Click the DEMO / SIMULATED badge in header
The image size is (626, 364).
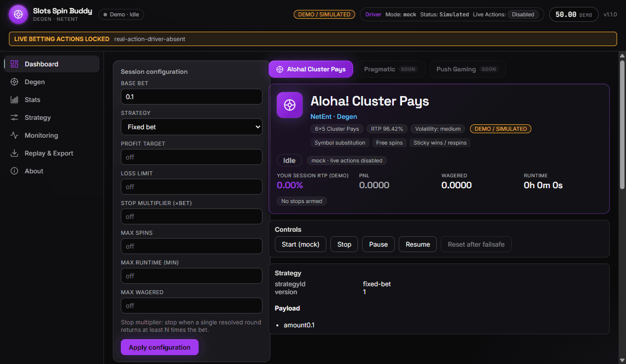[x=325, y=14]
